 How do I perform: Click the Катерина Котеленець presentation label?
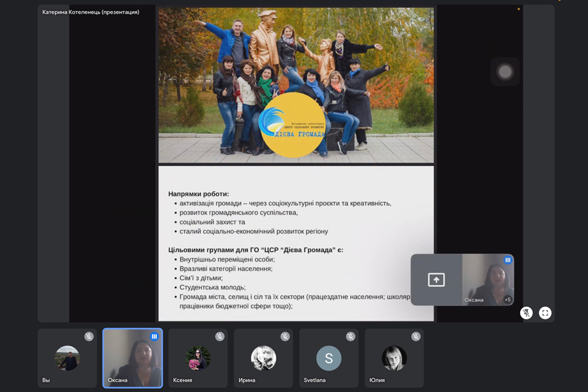(91, 12)
